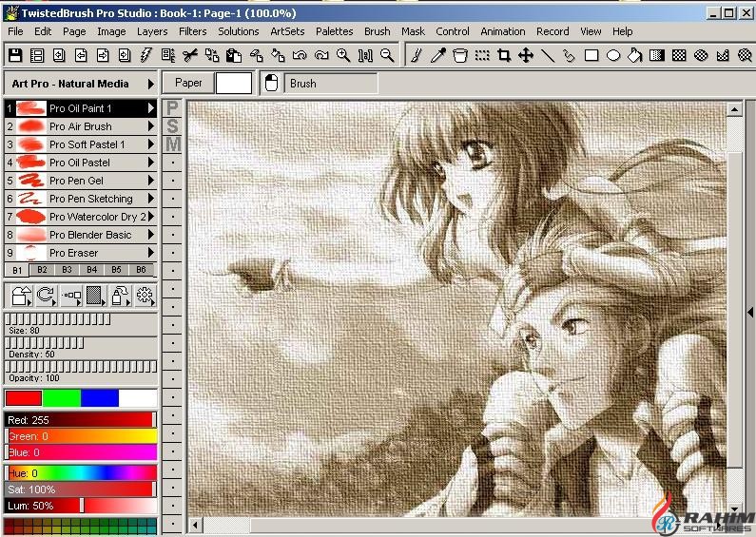Expand the Pro Oil Pastel arrow
Screen dimensions: 756x537
click(x=151, y=163)
